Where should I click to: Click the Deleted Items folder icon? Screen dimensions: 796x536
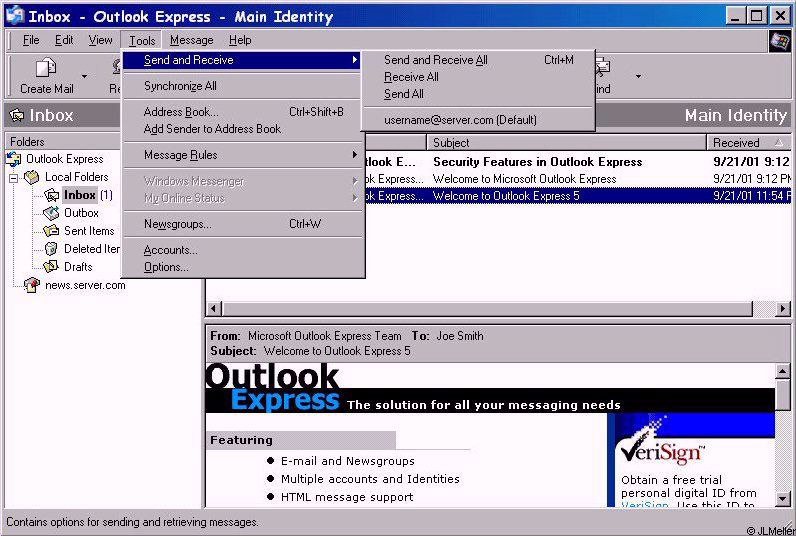click(51, 249)
